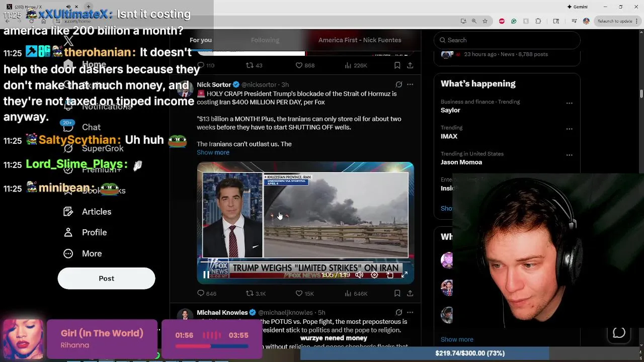Screen dimensions: 644x362
Task: Like the post with 15K likes
Action: point(304,293)
